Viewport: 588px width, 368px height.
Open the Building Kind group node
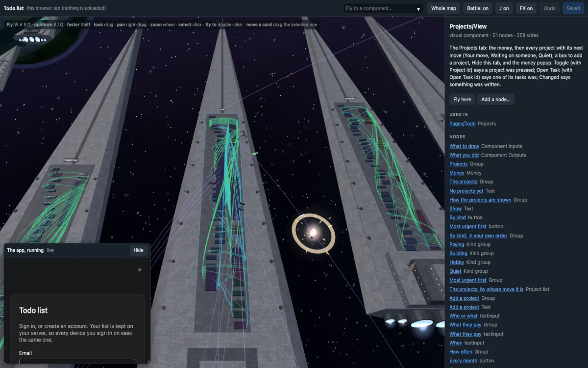click(459, 253)
